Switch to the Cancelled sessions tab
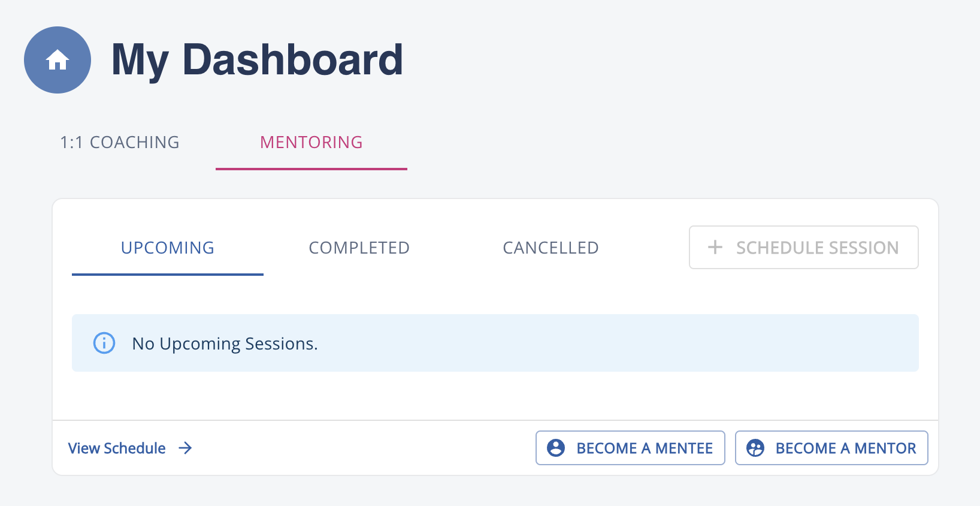This screenshot has width=980, height=506. (x=551, y=248)
